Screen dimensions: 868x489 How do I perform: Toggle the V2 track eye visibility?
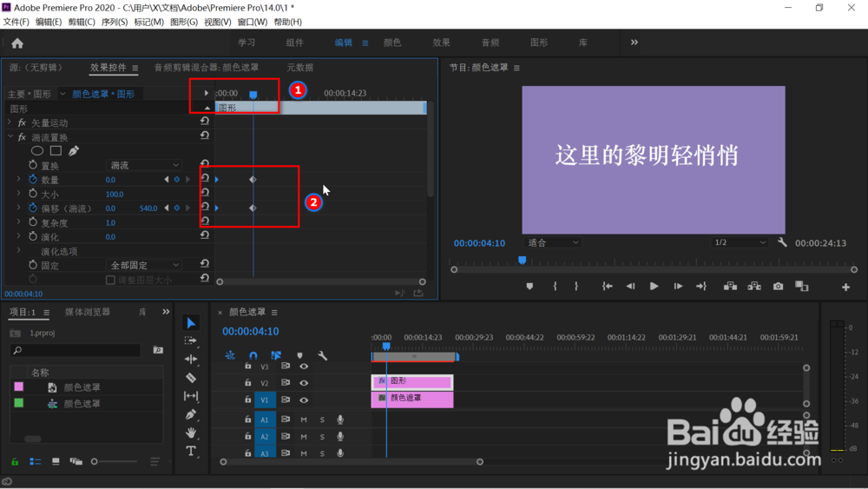[x=304, y=383]
